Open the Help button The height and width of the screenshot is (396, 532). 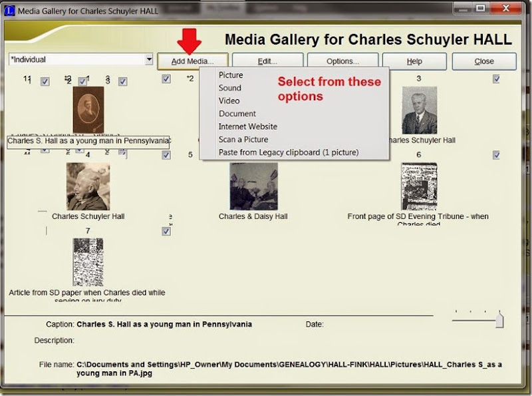pyautogui.click(x=414, y=61)
